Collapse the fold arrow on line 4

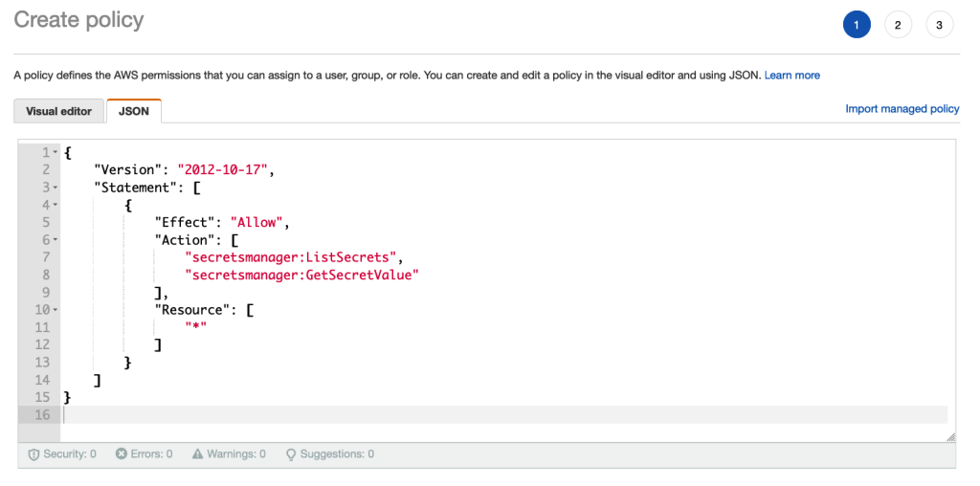click(56, 205)
